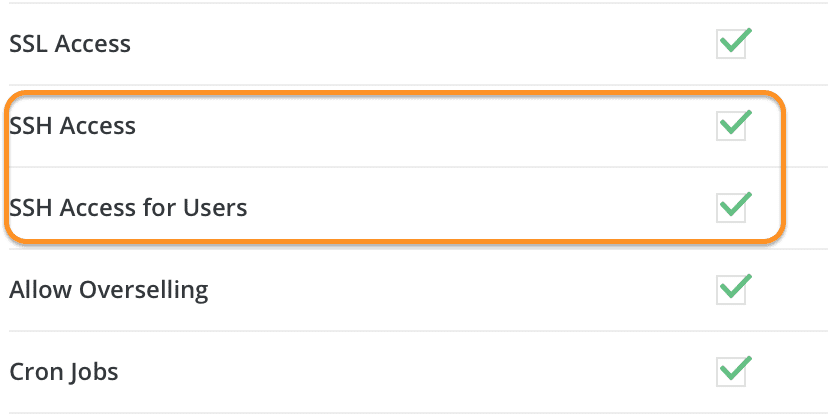Image resolution: width=828 pixels, height=414 pixels.
Task: Click the word Users in the SSH row
Action: (x=215, y=209)
